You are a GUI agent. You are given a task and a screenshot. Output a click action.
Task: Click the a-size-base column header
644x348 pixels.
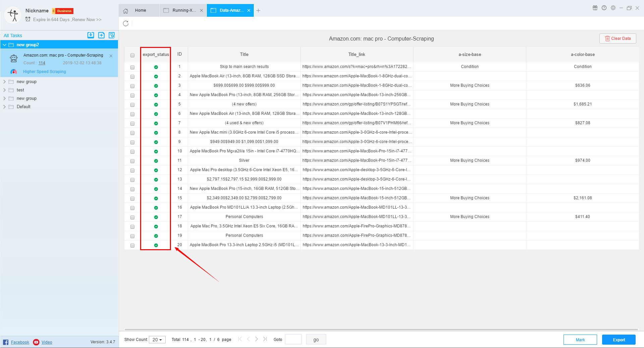point(470,54)
